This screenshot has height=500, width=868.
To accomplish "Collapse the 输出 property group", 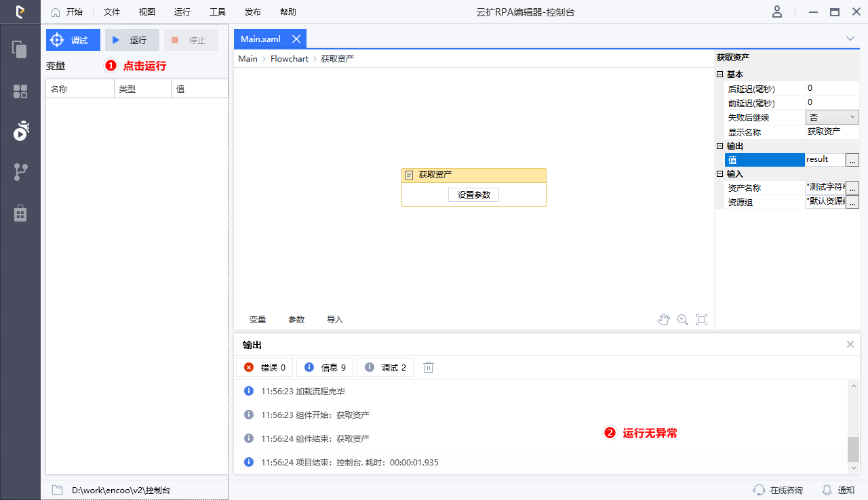I will coord(719,146).
